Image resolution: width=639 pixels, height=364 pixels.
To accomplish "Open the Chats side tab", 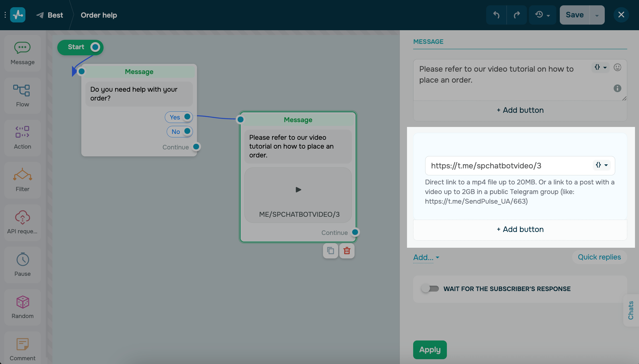I will pos(631,310).
